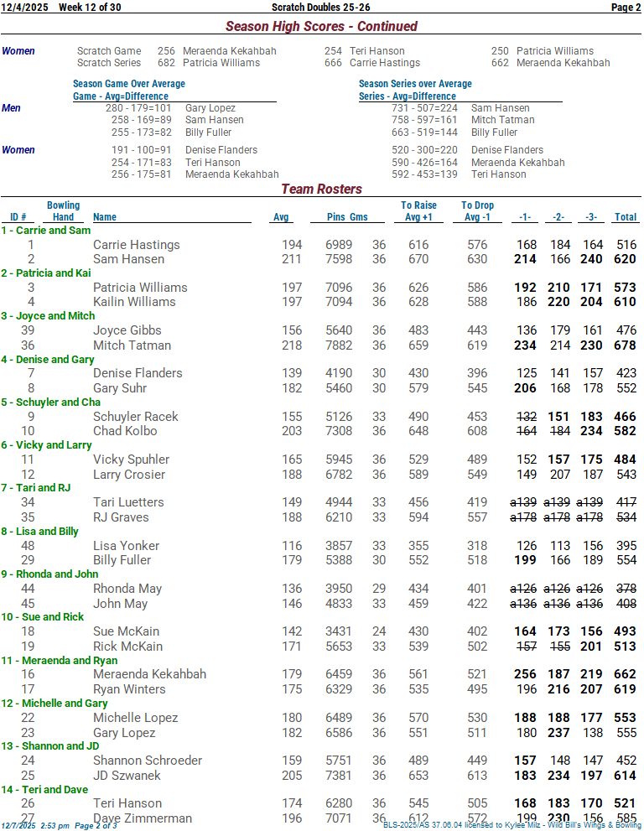Viewport: 644px width, 831px height.
Task: Select 'Week 12 of 30' text
Action: tap(90, 7)
